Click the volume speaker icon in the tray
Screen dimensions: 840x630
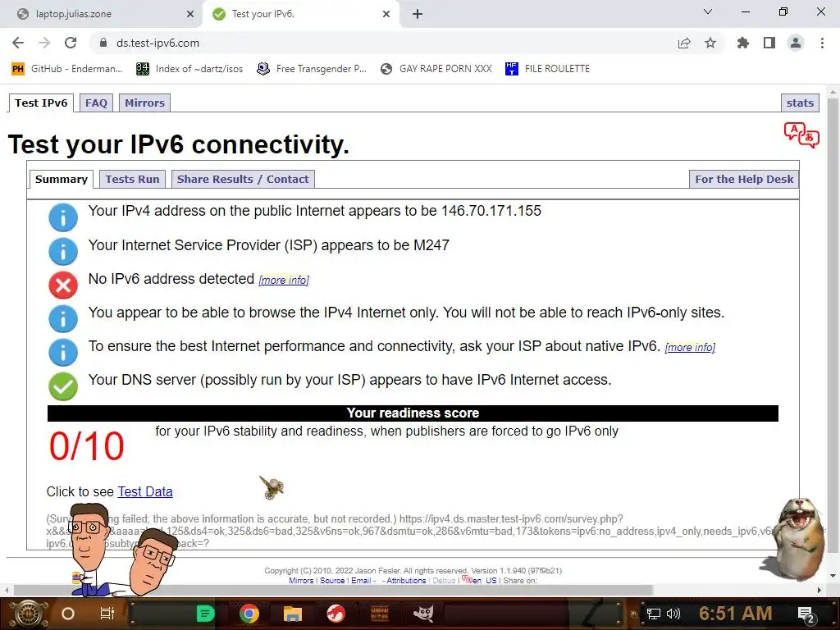pyautogui.click(x=673, y=614)
